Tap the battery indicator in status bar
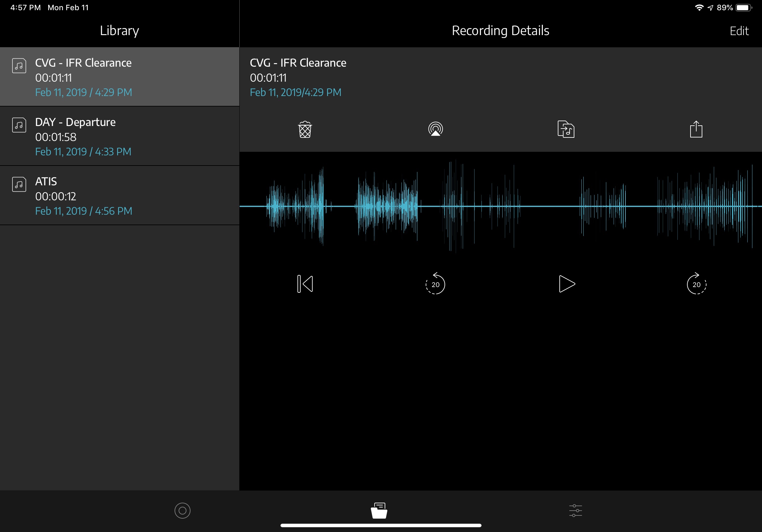762x532 pixels. (x=743, y=8)
